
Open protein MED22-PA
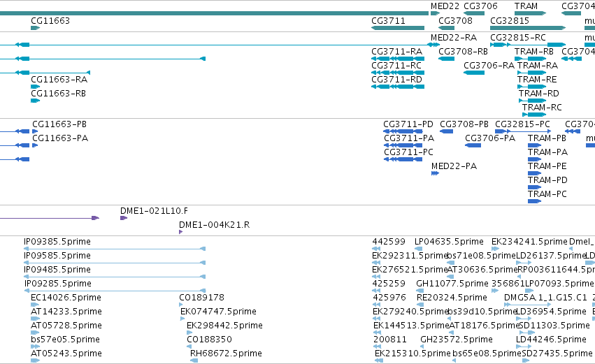pyautogui.click(x=454, y=166)
